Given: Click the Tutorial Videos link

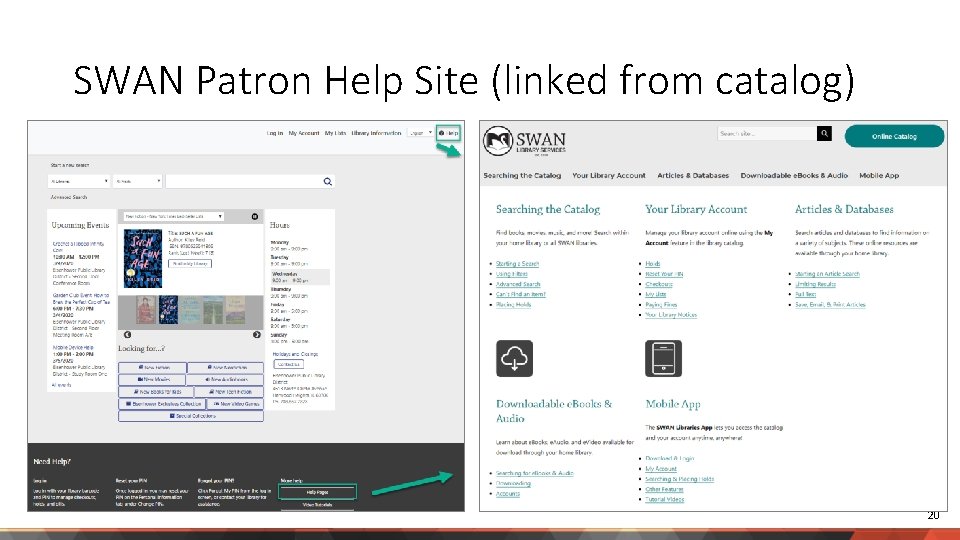Looking at the screenshot, I should [665, 499].
